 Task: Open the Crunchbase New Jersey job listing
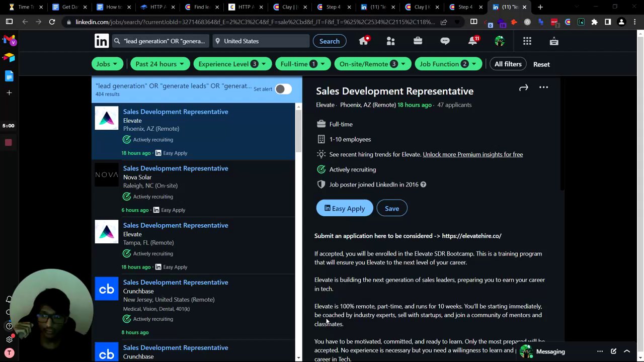[x=176, y=282]
